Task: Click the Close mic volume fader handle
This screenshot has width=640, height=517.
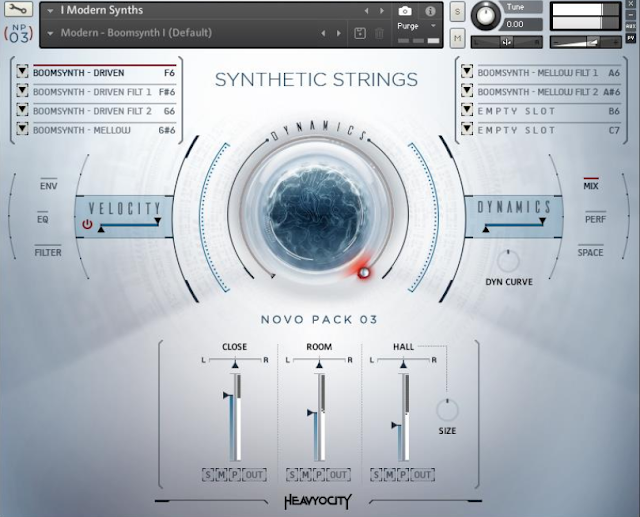Action: 228,395
